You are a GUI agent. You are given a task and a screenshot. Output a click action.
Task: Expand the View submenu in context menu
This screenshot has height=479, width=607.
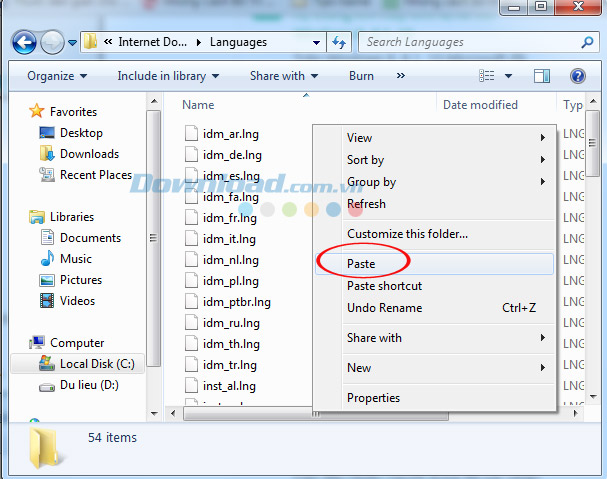click(x=434, y=138)
